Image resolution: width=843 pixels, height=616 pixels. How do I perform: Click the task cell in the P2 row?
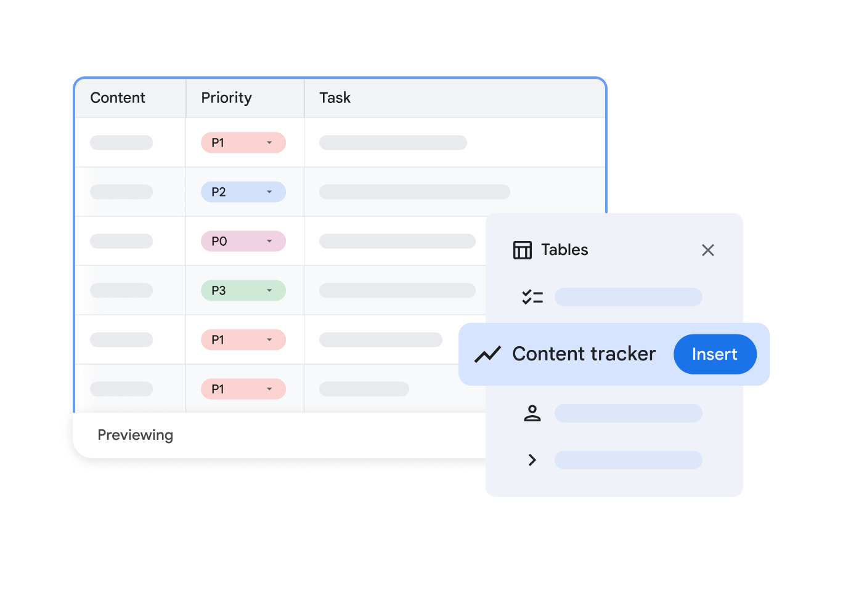(414, 192)
